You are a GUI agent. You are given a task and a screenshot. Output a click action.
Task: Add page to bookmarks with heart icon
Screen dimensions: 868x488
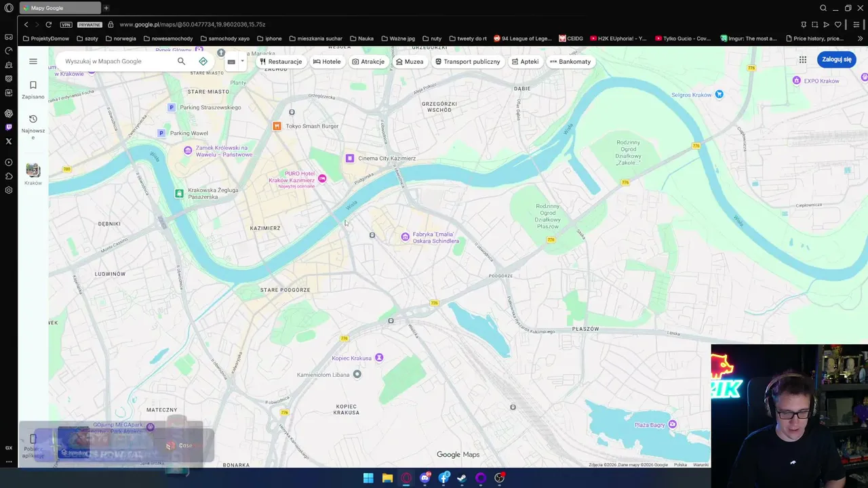[838, 24]
